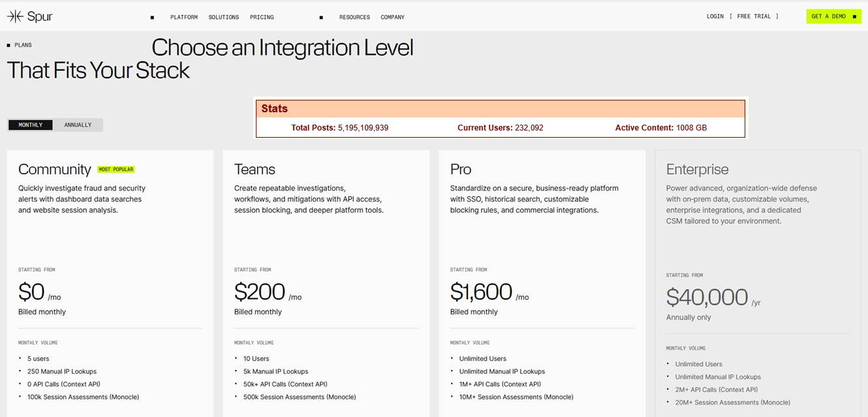Switch billing to Monthly
The height and width of the screenshot is (417, 868).
[x=31, y=125]
